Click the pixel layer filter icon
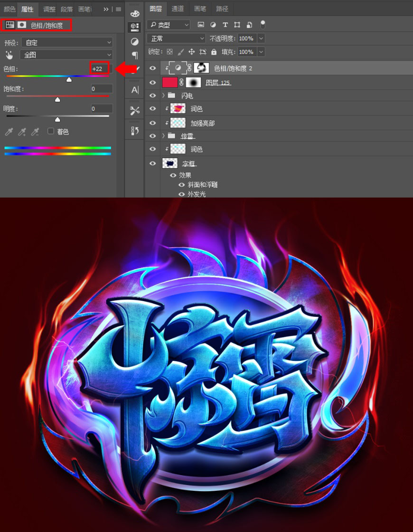The height and width of the screenshot is (532, 413). 201,25
